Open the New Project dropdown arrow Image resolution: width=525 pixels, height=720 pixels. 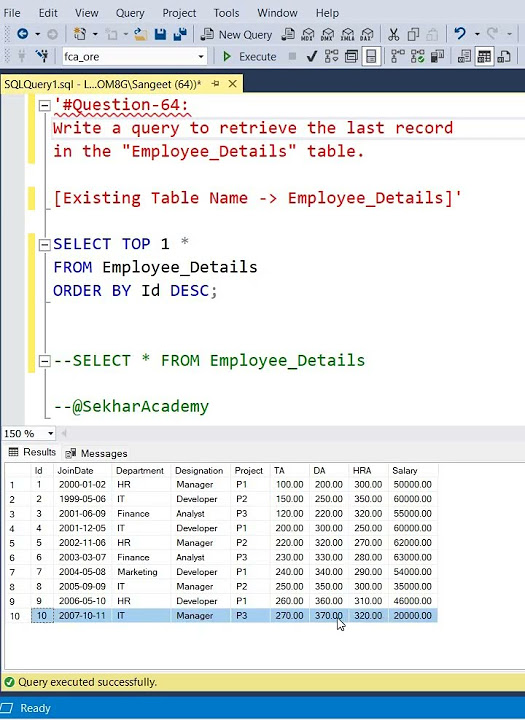95,34
